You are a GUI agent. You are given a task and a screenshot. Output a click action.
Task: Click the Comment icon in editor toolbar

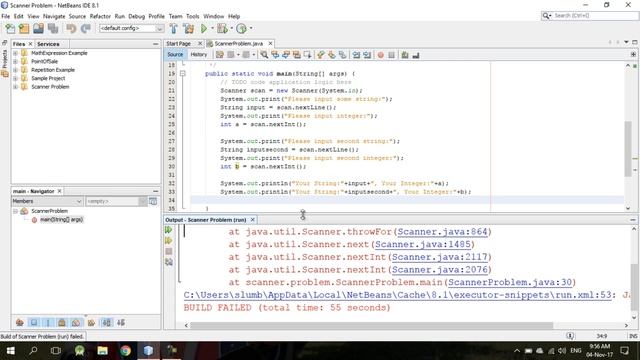pos(405,55)
